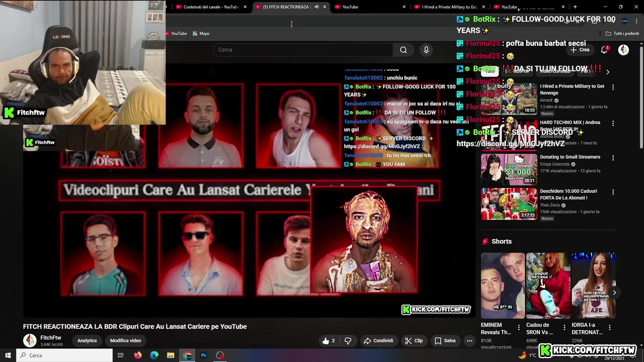This screenshot has width=644, height=362.
Task: Open the FitchFtw channel name link
Action: [x=51, y=338]
